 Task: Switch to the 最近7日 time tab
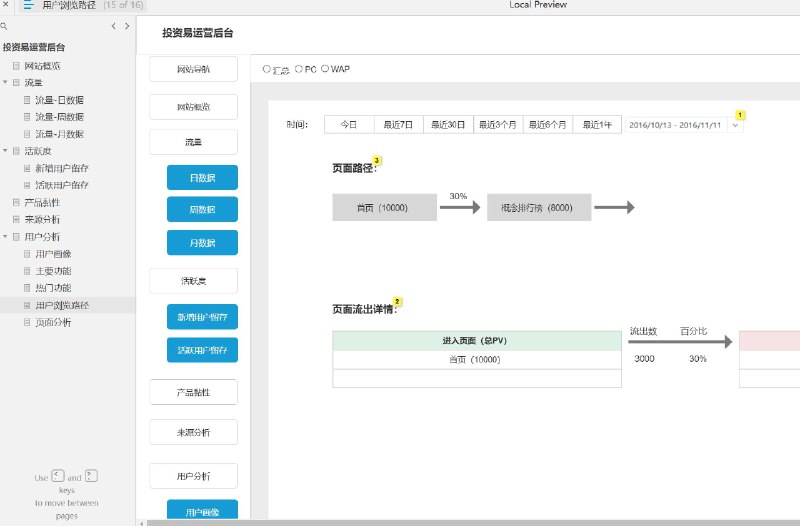[x=398, y=125]
